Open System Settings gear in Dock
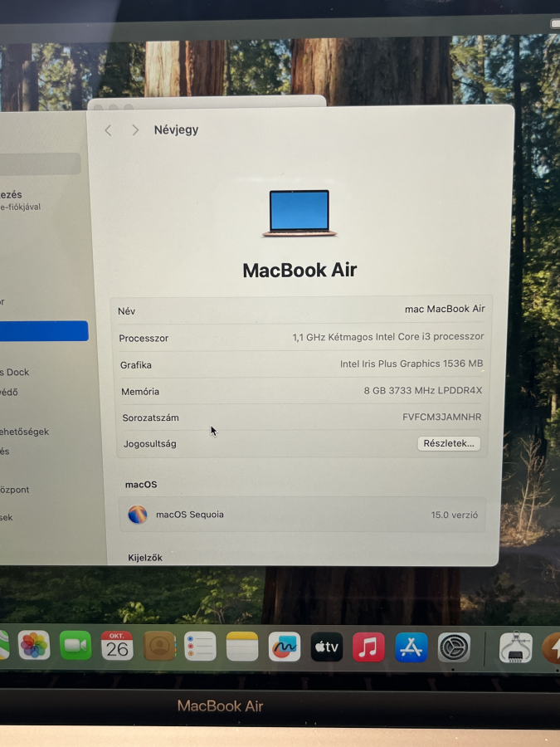560x747 pixels. (x=454, y=648)
